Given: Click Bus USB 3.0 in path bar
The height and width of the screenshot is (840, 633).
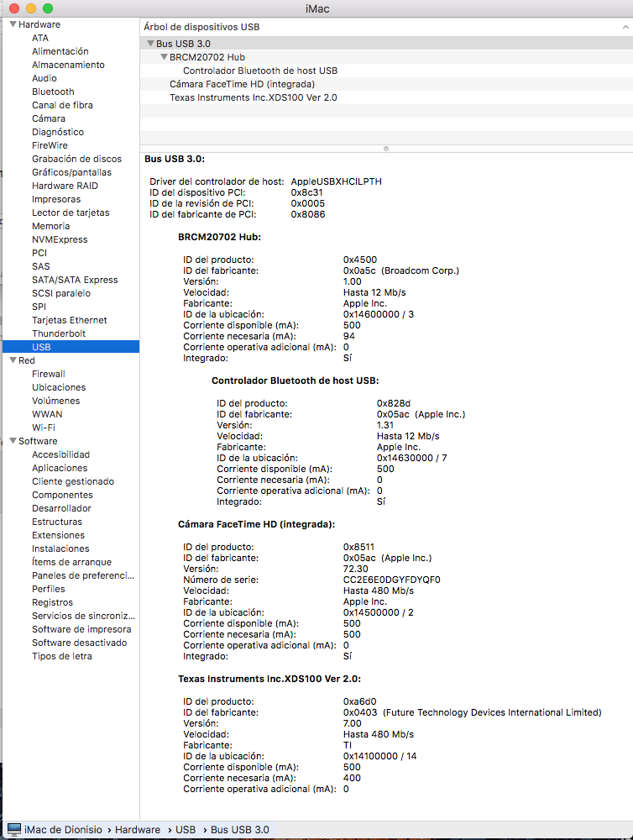Looking at the screenshot, I should pyautogui.click(x=240, y=829).
